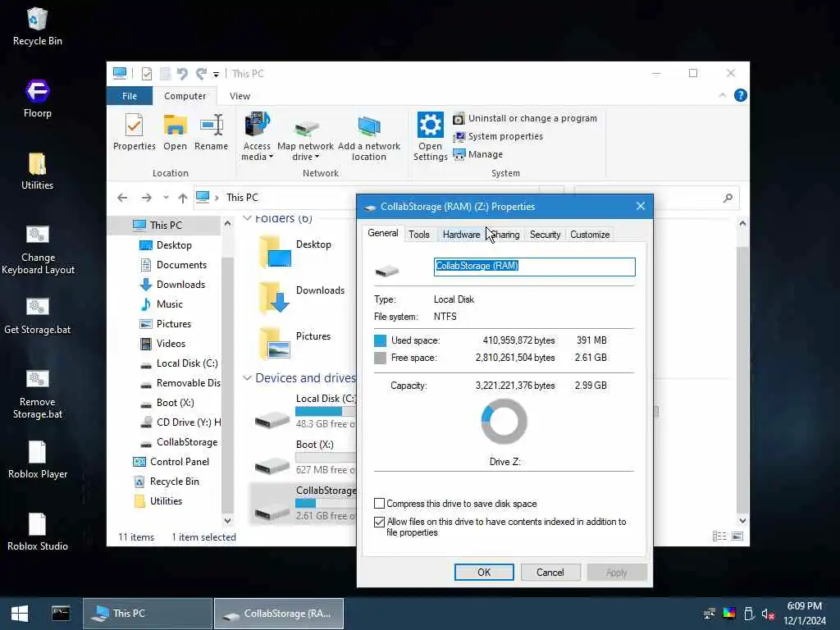Close the CollabStorage Properties dialog
840x630 pixels.
pyautogui.click(x=640, y=206)
